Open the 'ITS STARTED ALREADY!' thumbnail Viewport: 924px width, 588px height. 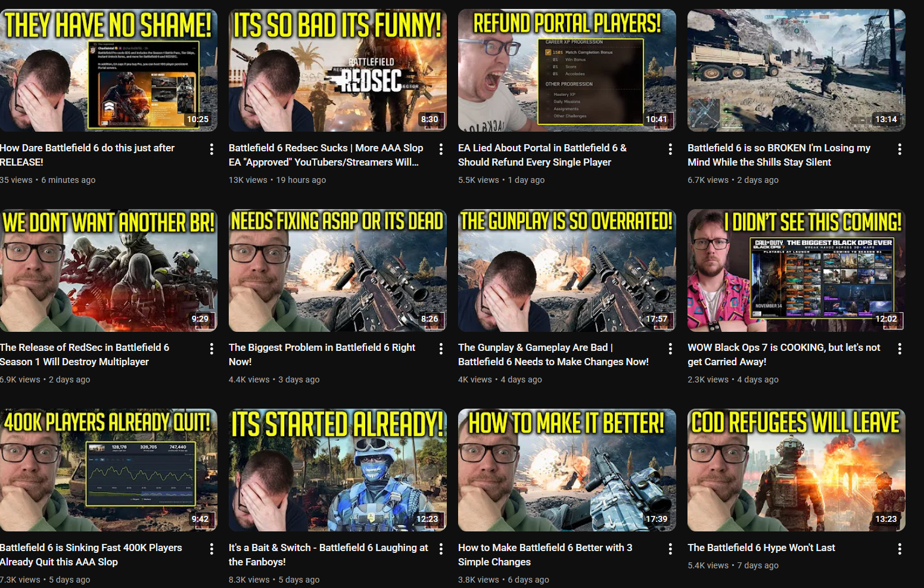click(338, 470)
